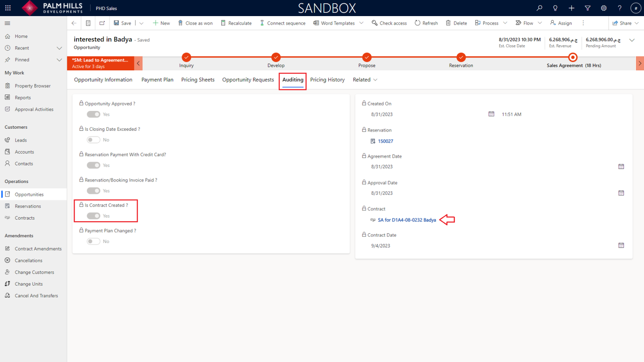Open Created On date calendar picker
The width and height of the screenshot is (644, 362).
pyautogui.click(x=491, y=114)
